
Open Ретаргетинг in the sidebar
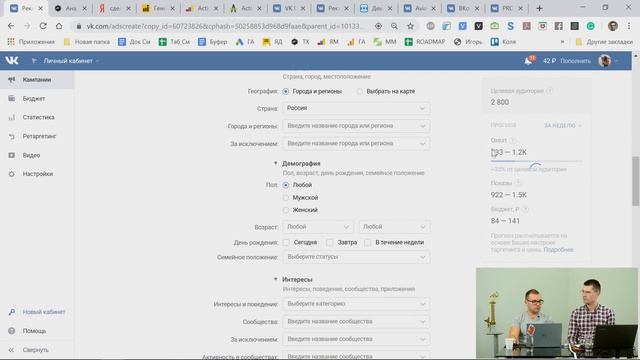[x=37, y=136]
